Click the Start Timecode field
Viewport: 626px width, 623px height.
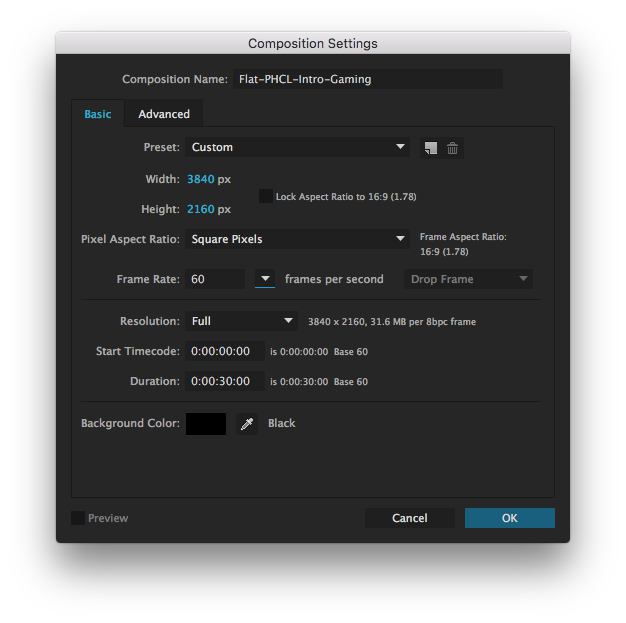[x=225, y=351]
